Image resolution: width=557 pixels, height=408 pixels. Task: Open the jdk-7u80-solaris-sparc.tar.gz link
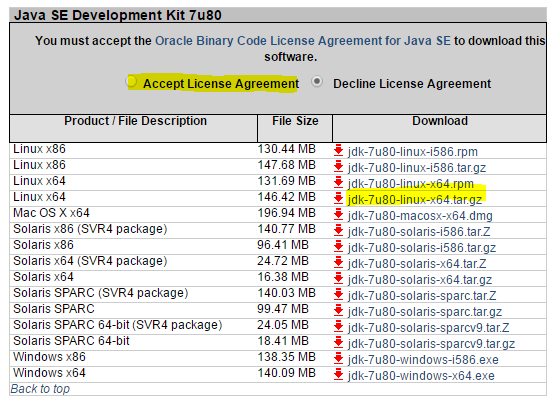(x=425, y=311)
